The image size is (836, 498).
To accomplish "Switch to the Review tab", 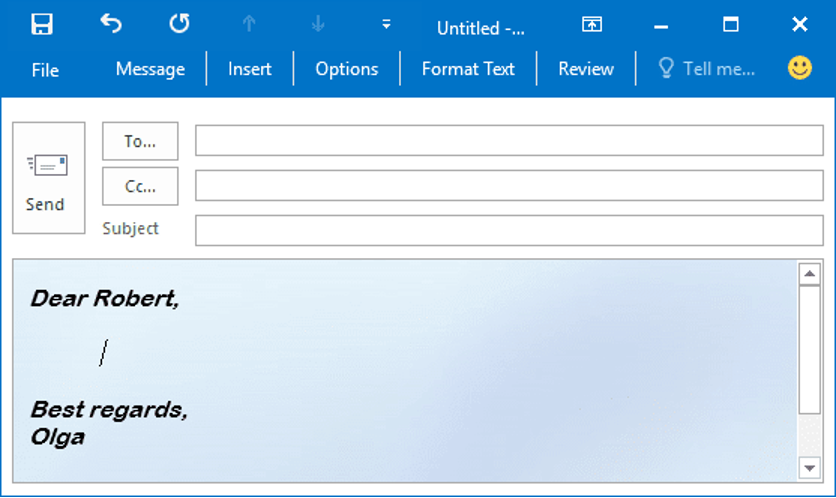I will (586, 69).
